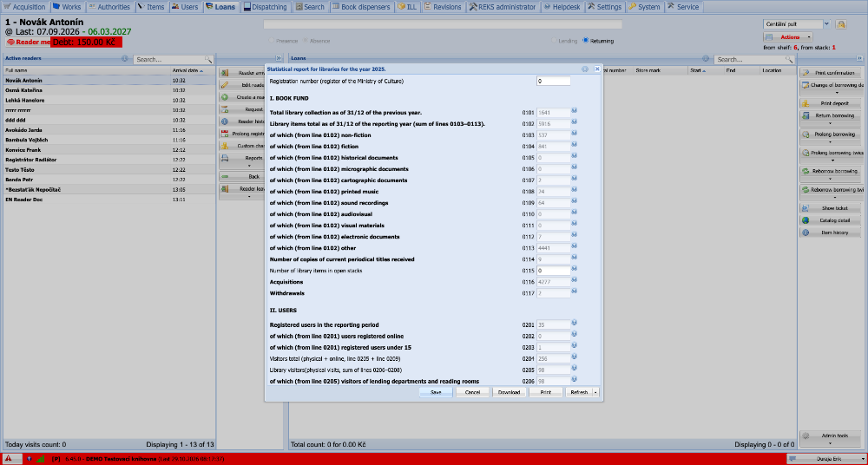Click the green signal bars status icon

click(x=41, y=458)
